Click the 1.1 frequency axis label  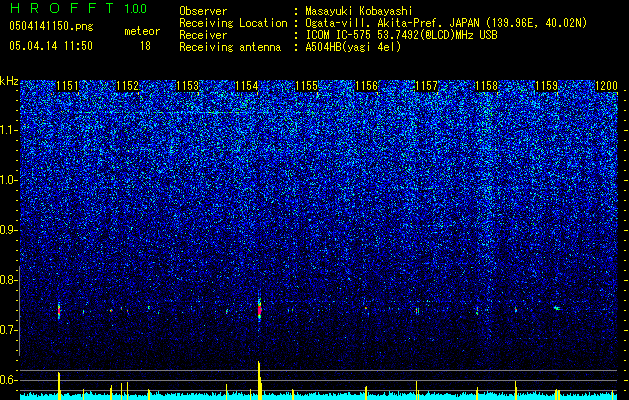[9, 130]
